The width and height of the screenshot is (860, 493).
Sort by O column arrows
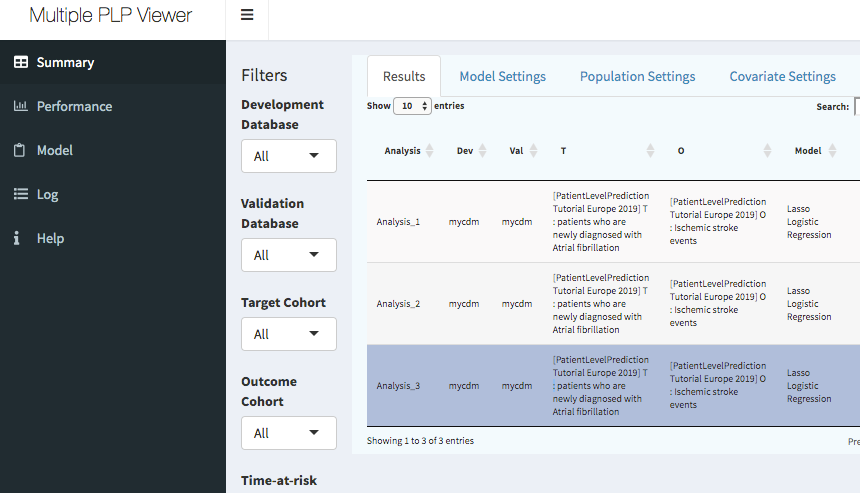point(767,151)
